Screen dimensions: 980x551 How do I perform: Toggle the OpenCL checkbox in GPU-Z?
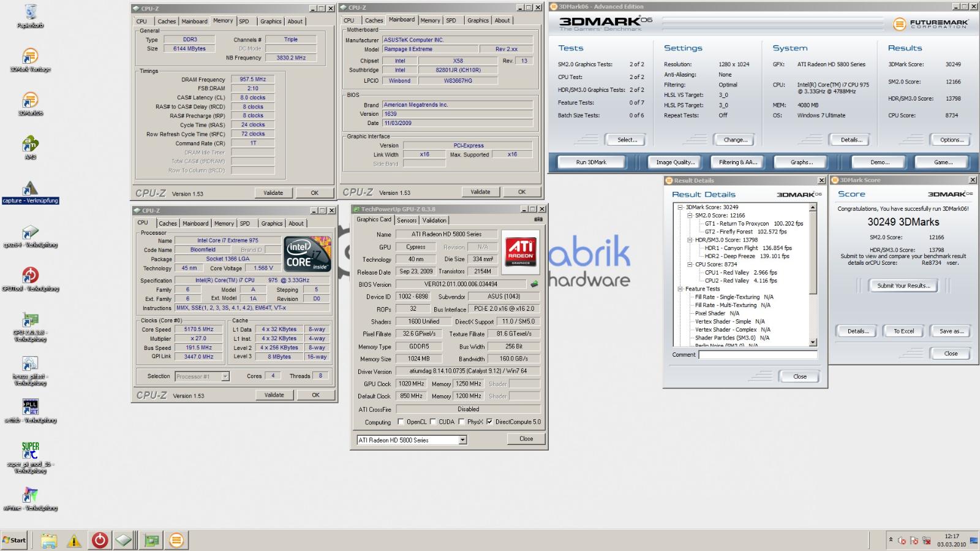pyautogui.click(x=401, y=422)
